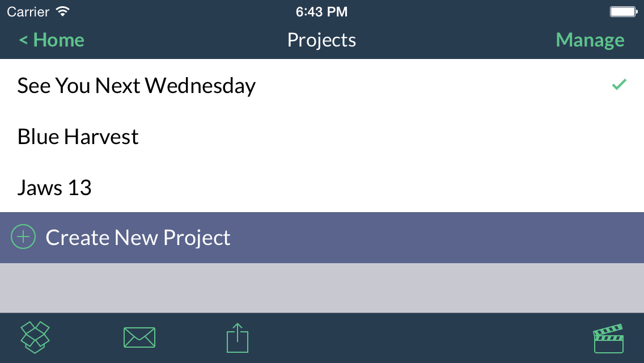Viewport: 644px width, 363px height.
Task: Tap the checkmark on See You Next Wednesday
Action: pyautogui.click(x=619, y=85)
